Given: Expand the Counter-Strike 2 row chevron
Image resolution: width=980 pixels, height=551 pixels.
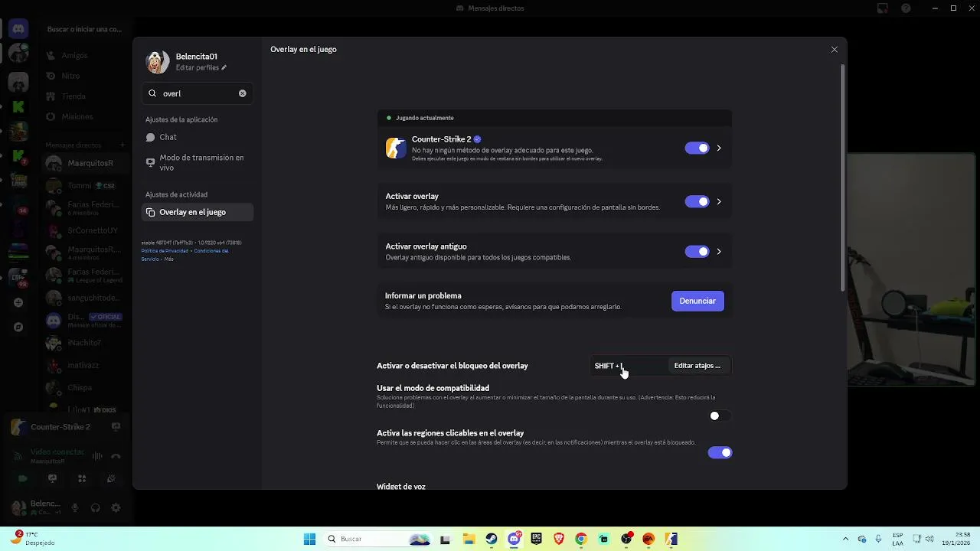Looking at the screenshot, I should coord(719,148).
